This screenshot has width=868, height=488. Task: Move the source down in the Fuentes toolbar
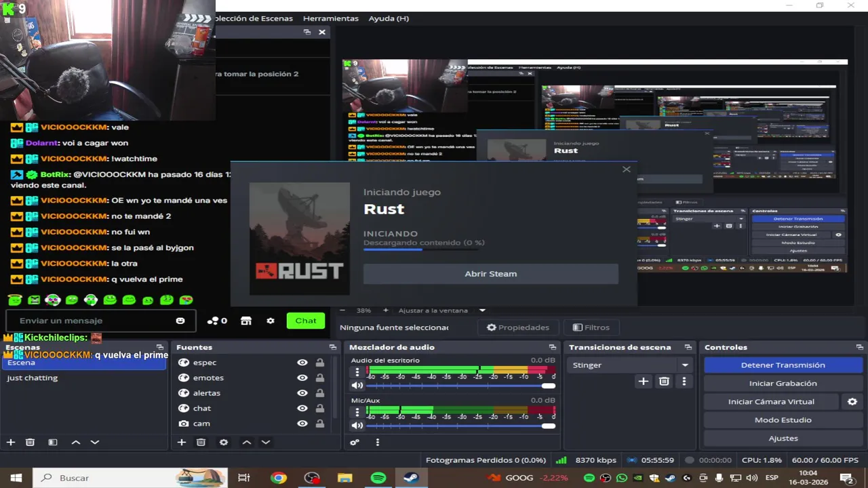[x=266, y=442]
